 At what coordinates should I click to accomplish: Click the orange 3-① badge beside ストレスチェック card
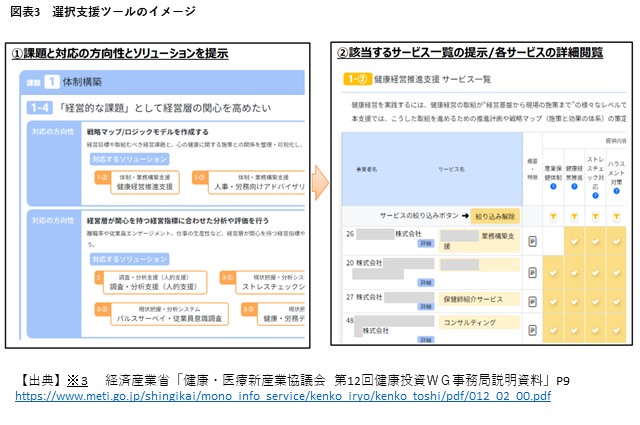[x=227, y=278]
